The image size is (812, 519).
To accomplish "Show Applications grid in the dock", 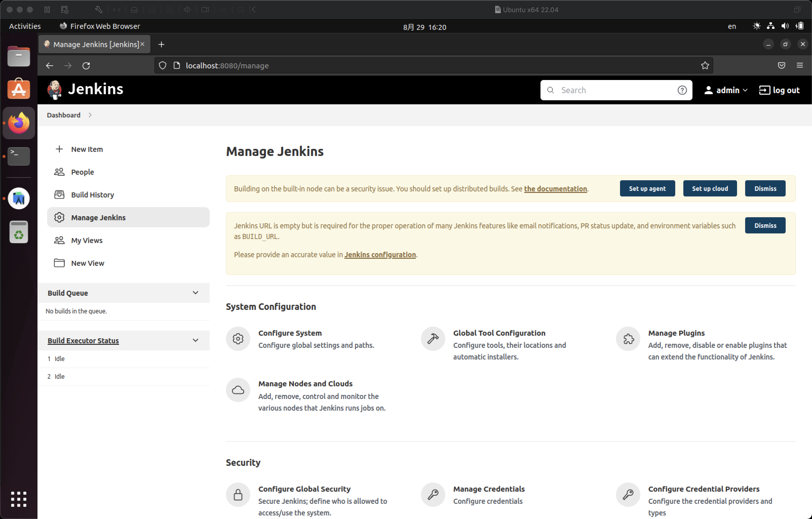I will 18,499.
